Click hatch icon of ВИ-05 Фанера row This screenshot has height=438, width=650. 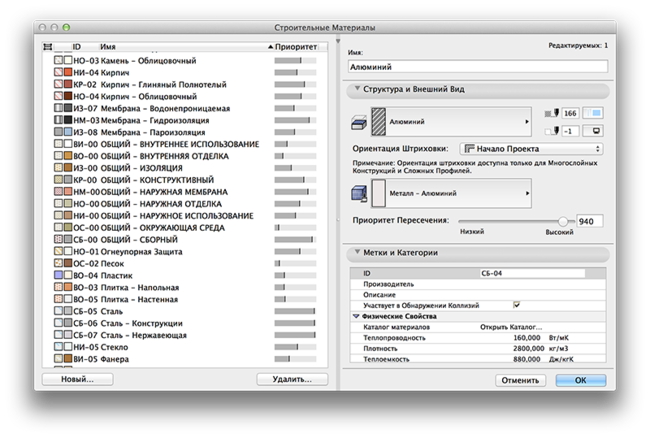58,359
